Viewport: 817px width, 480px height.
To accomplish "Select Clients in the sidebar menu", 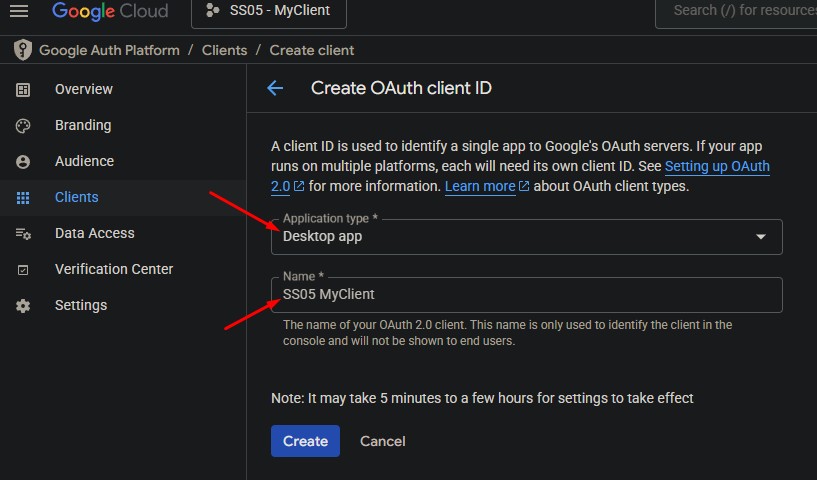I will (76, 197).
